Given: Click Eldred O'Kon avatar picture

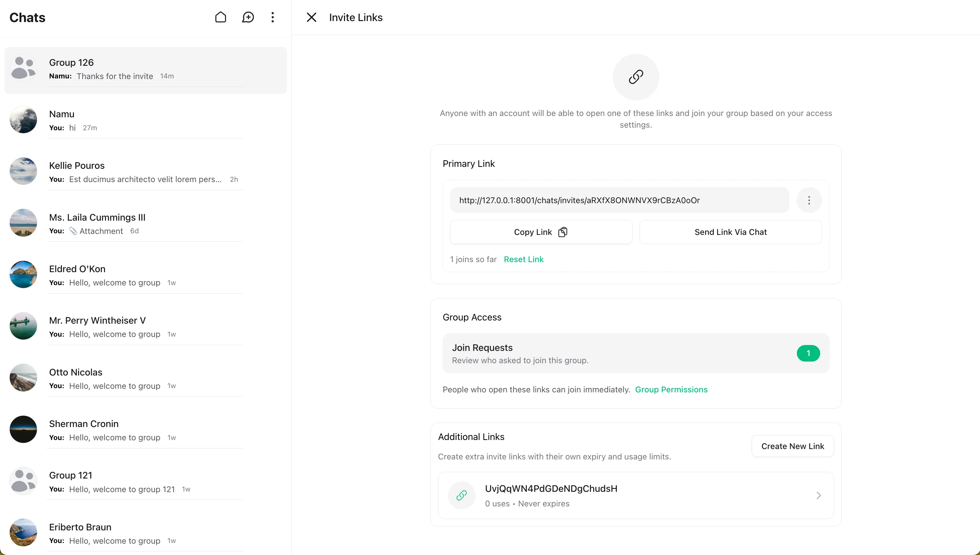Looking at the screenshot, I should pyautogui.click(x=23, y=274).
